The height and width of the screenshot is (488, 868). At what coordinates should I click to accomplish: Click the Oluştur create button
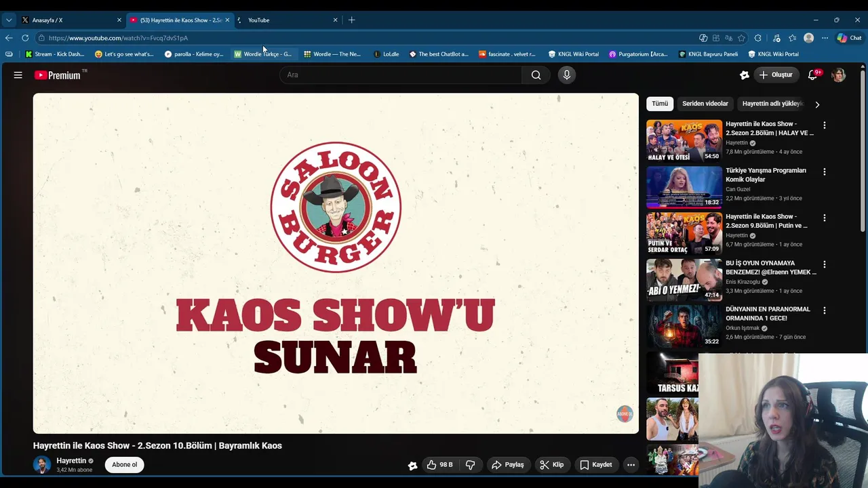(776, 75)
